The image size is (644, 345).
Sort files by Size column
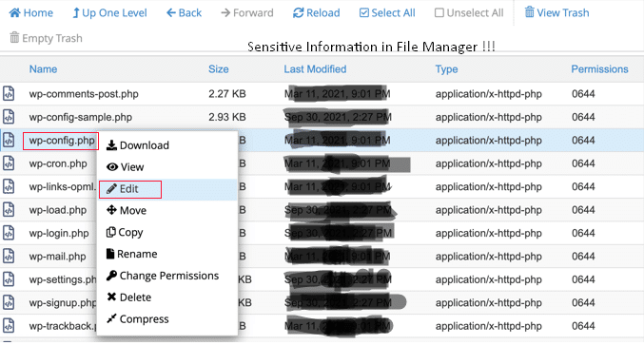(219, 69)
